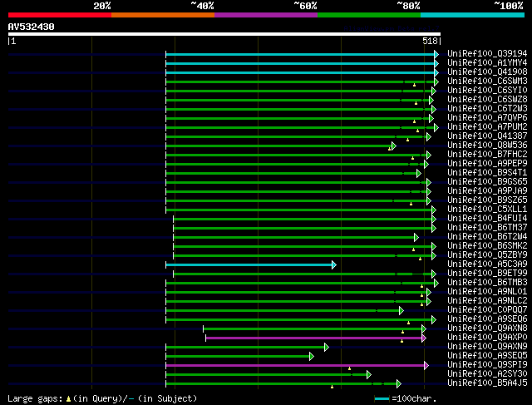Click the green ~80% identity legend segment
532x405 pixels.
(369, 15)
